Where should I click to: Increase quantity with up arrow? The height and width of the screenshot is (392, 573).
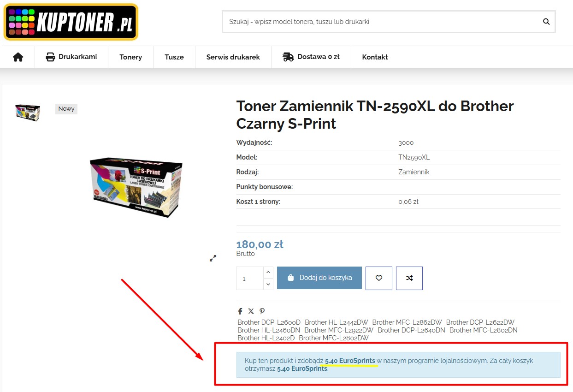268,273
